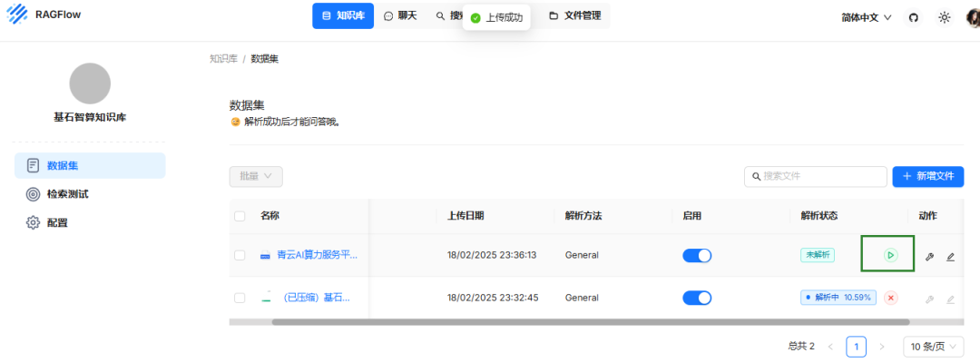Select 检索测试 in the sidebar
This screenshot has height=363, width=980.
click(x=90, y=193)
